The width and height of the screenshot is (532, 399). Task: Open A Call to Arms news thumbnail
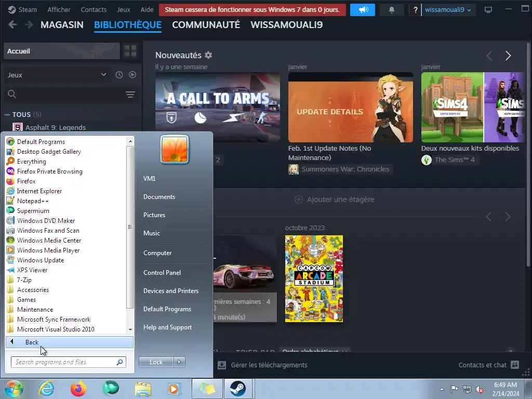pyautogui.click(x=218, y=107)
